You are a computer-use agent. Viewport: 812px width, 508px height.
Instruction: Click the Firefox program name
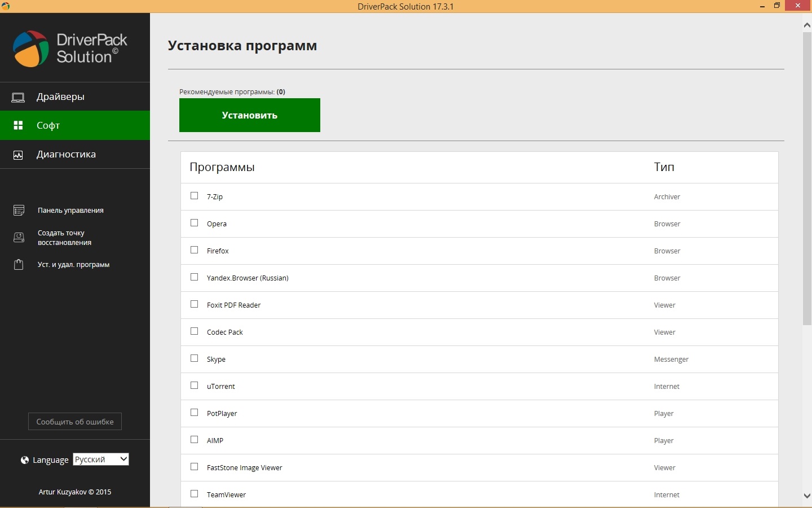tap(218, 251)
